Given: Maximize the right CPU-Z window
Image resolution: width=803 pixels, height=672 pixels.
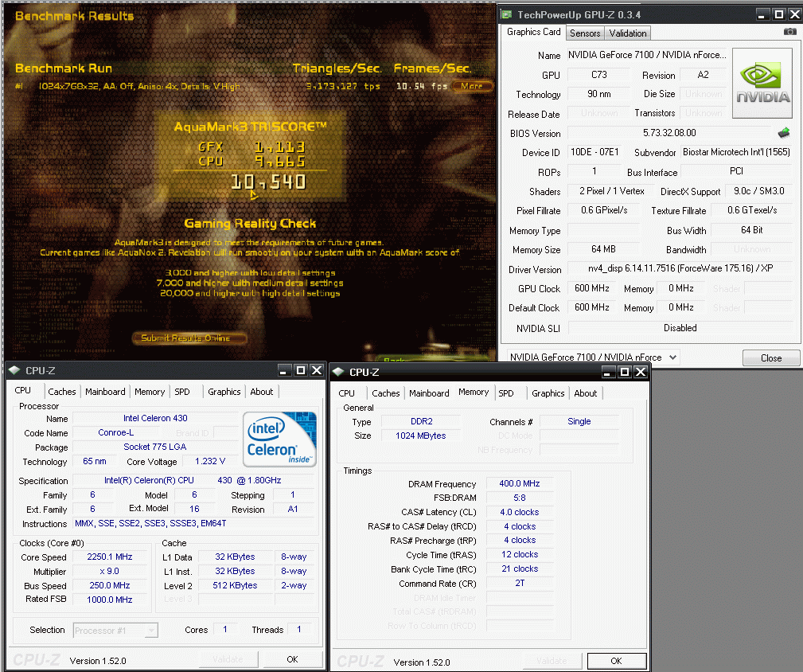Looking at the screenshot, I should click(624, 372).
